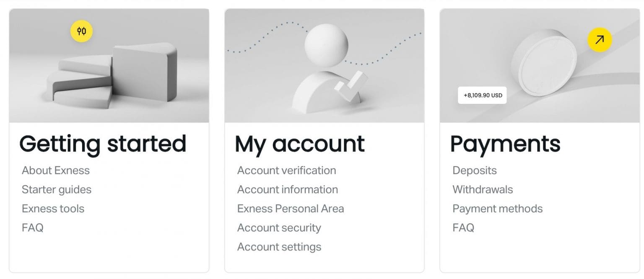Open the Getting started heading
Image resolution: width=644 pixels, height=279 pixels.
point(103,144)
